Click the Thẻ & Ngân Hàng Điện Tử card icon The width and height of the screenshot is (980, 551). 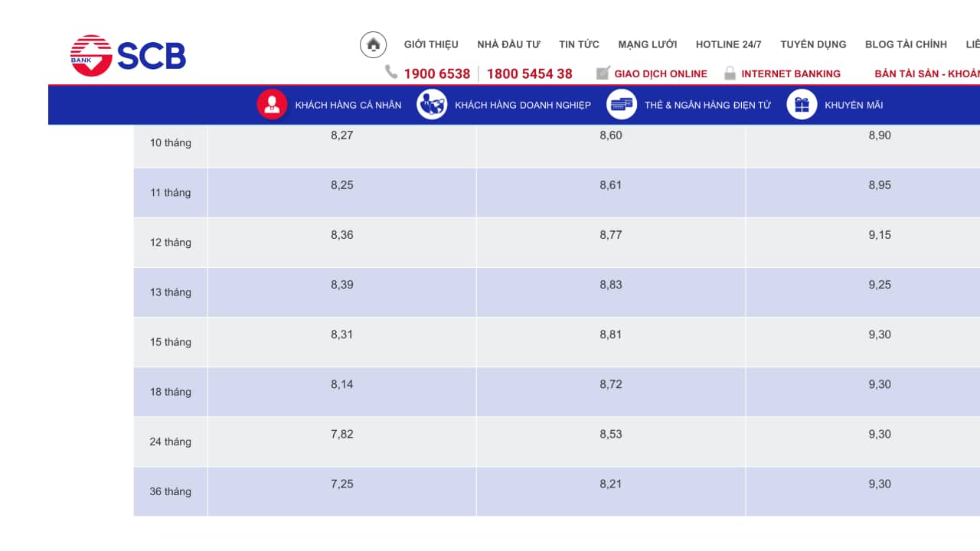621,105
